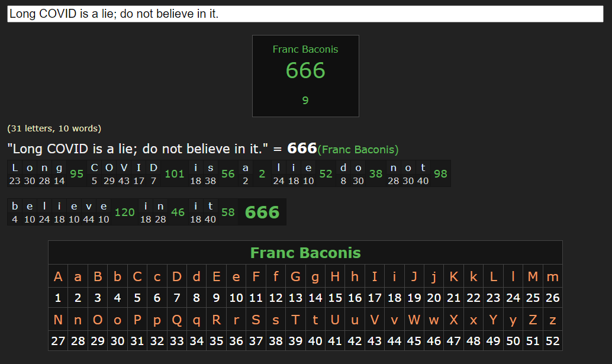Screen dimensions: 612x364
Task: Click the reduced value 9 in cipher box
Action: (305, 101)
